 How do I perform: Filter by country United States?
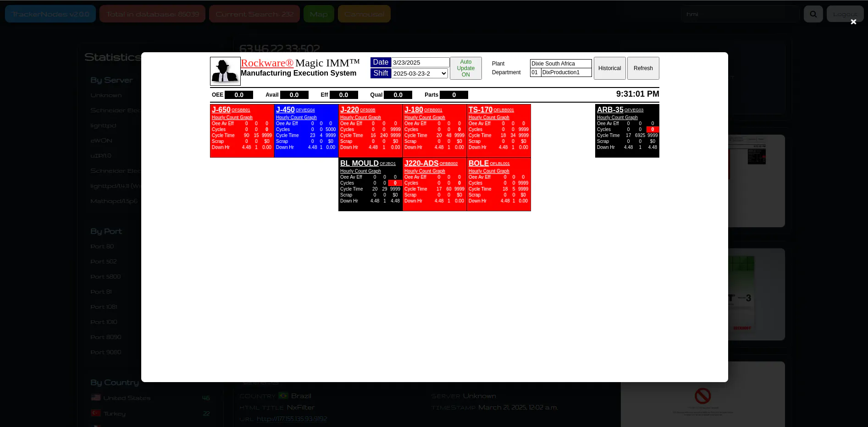pos(127,398)
